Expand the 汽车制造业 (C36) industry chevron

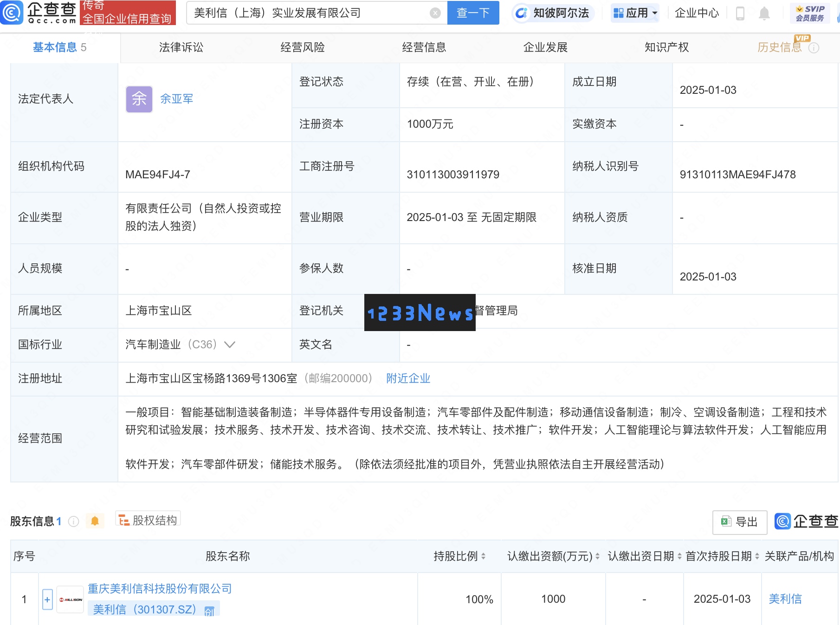click(x=230, y=345)
